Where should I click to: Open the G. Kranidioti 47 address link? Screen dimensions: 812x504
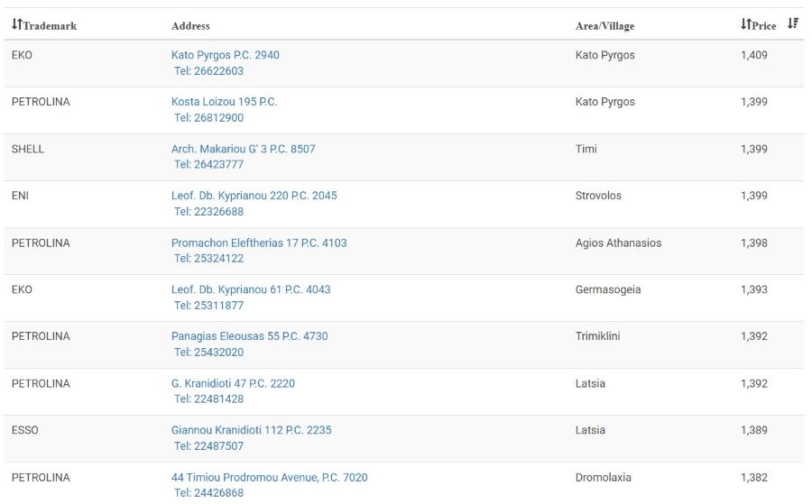(x=233, y=383)
